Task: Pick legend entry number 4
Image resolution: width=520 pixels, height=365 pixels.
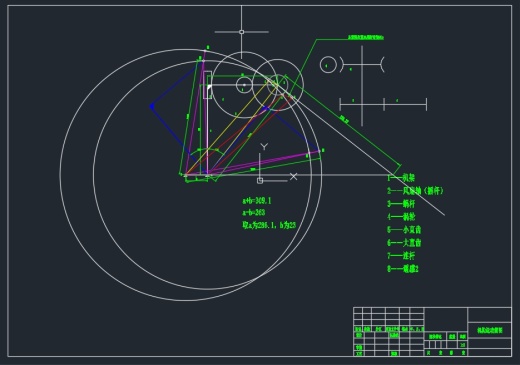Action: point(401,217)
